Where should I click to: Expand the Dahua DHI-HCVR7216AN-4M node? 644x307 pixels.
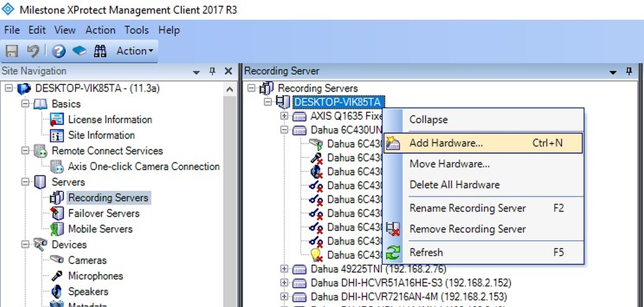point(284,296)
